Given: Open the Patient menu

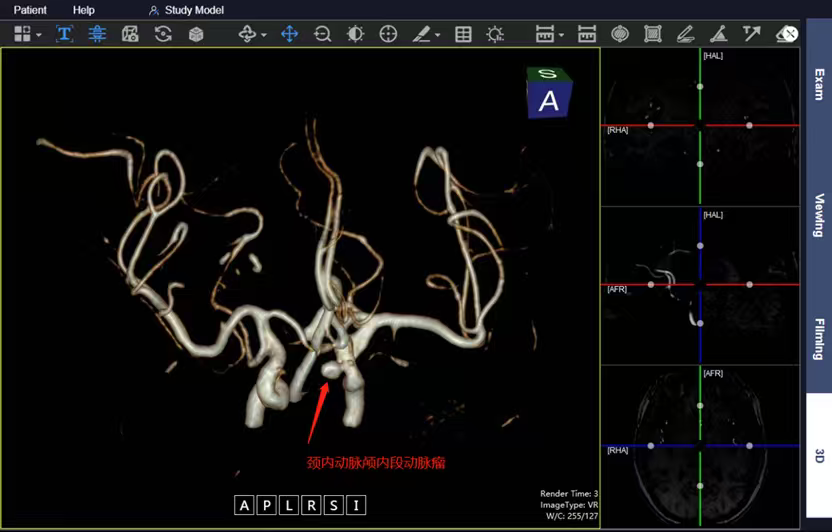Looking at the screenshot, I should pos(30,10).
